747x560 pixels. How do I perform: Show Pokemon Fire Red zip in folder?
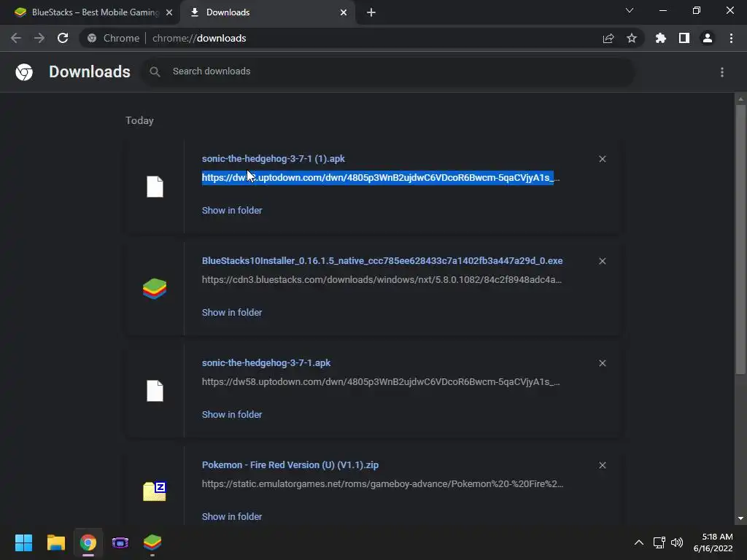232,517
